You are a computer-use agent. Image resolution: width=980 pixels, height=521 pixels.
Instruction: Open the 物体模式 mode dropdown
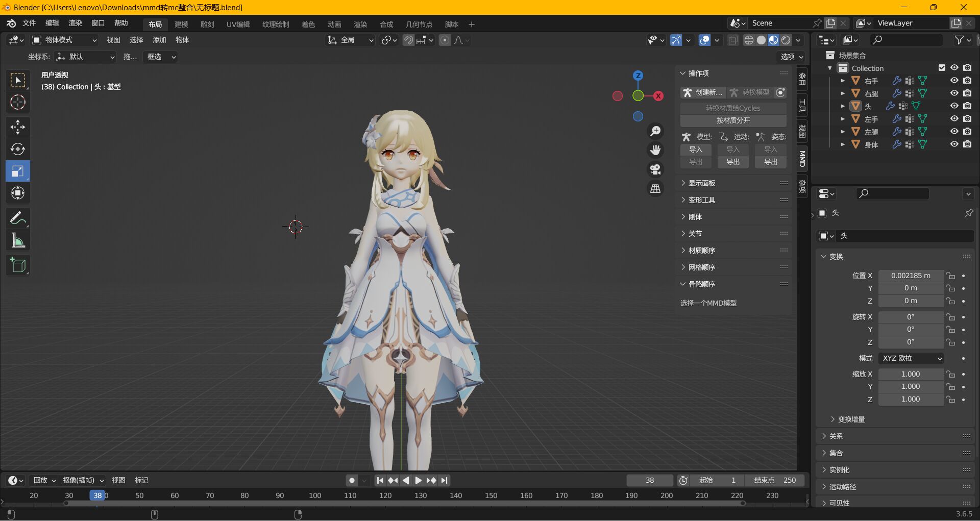tap(64, 40)
